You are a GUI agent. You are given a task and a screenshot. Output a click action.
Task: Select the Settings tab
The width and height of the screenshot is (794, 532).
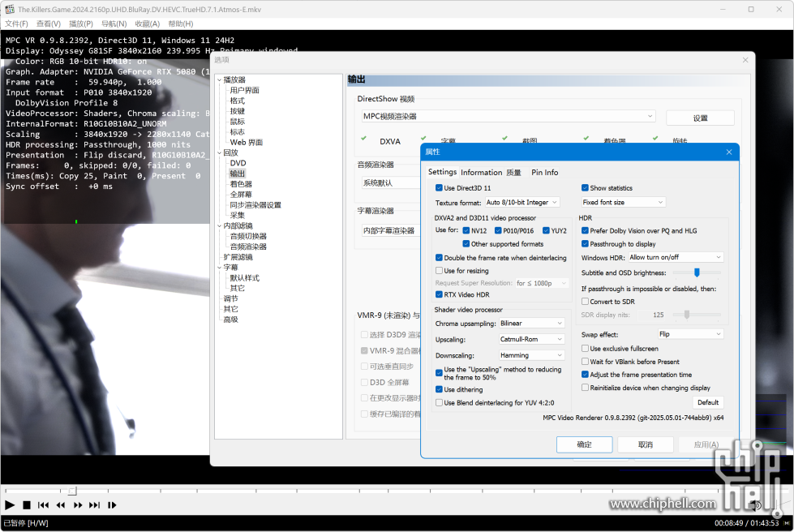(442, 172)
